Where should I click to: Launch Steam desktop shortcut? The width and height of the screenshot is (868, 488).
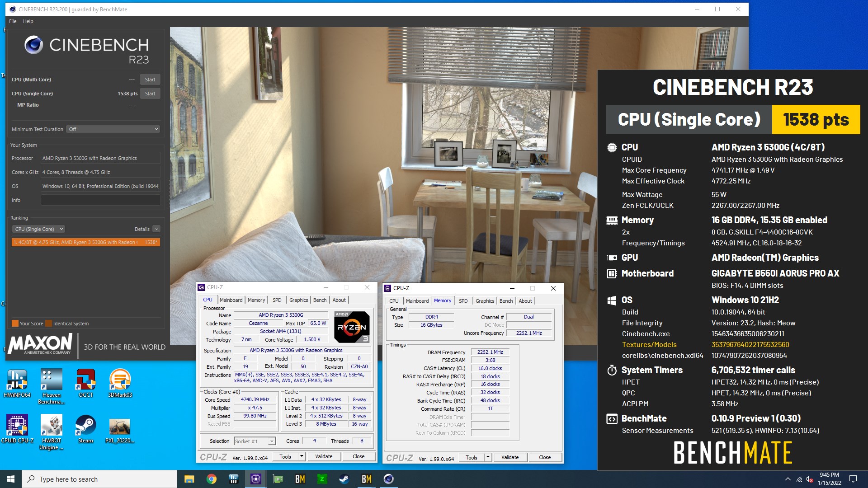coord(85,429)
